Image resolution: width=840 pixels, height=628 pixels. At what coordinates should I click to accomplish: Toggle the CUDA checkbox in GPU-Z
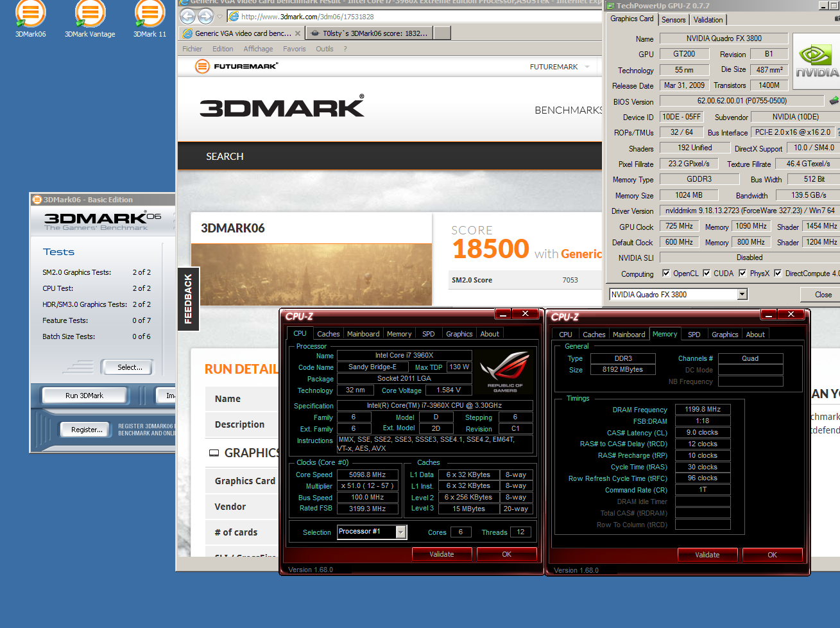coord(707,273)
